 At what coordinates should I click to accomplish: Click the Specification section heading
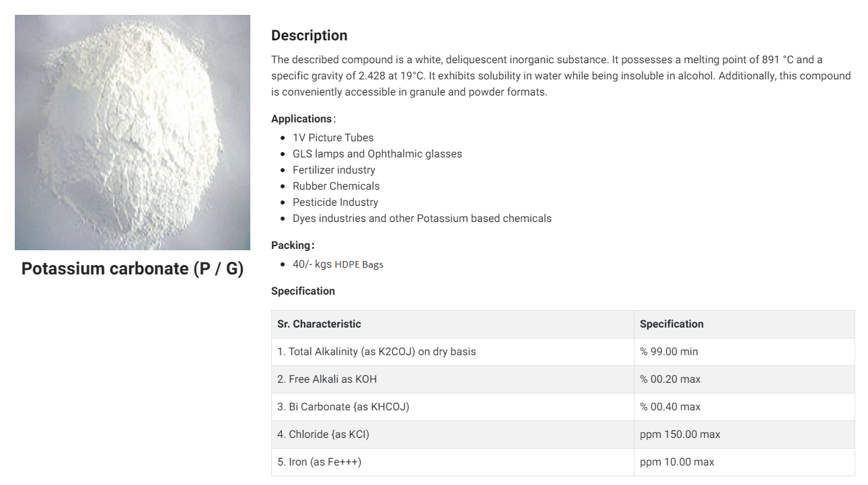303,291
